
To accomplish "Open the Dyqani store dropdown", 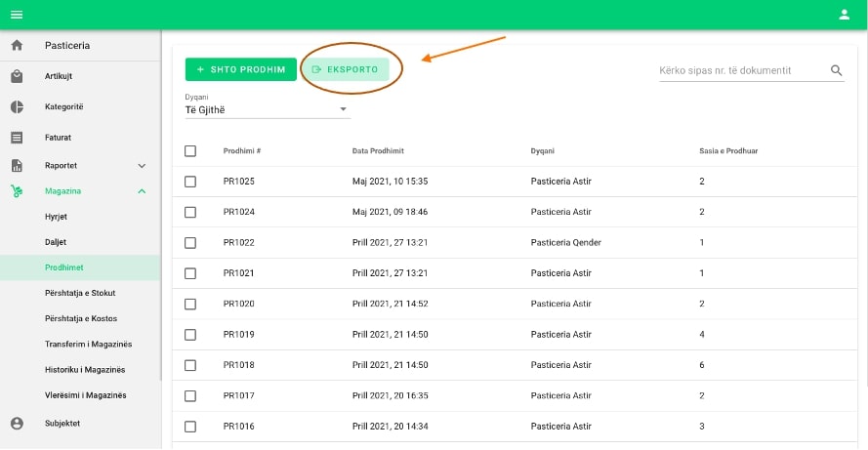I will tap(267, 110).
